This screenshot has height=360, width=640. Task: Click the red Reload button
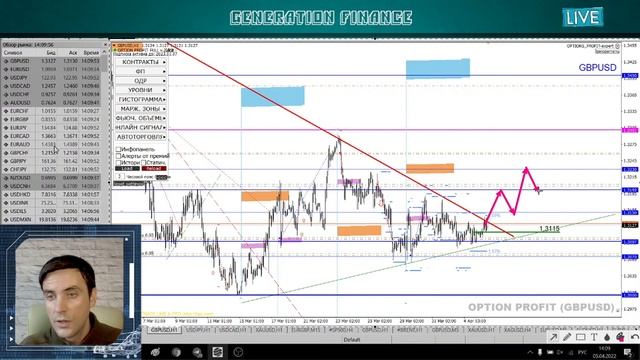pos(154,169)
